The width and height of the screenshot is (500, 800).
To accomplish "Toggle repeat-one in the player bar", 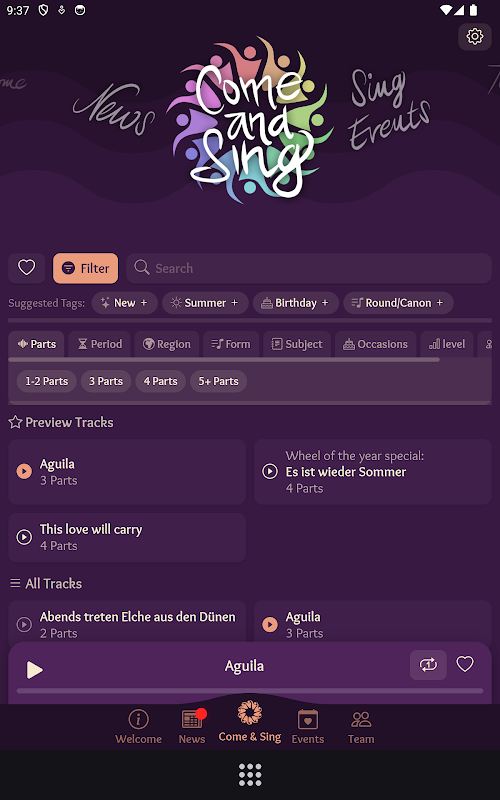I will coord(428,664).
